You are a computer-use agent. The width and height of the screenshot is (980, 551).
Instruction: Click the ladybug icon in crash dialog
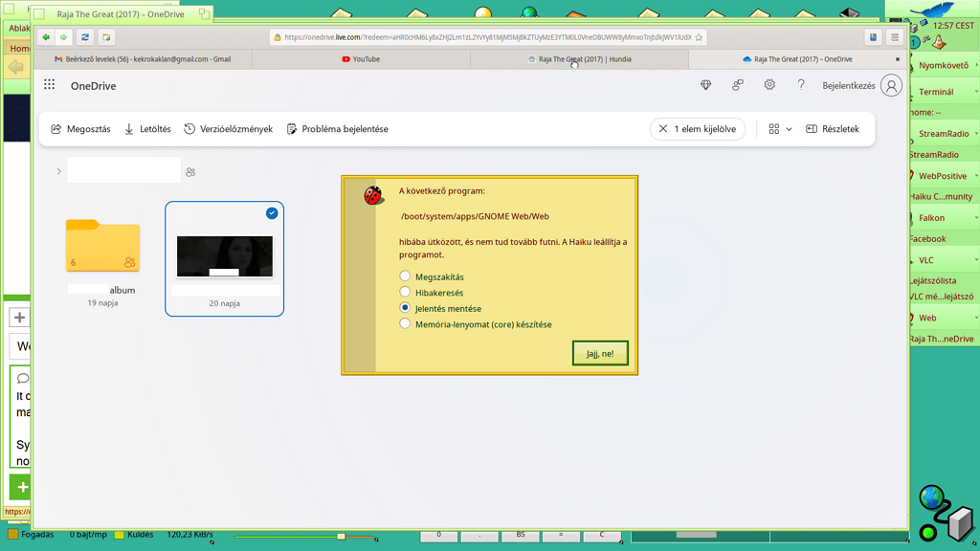[373, 195]
